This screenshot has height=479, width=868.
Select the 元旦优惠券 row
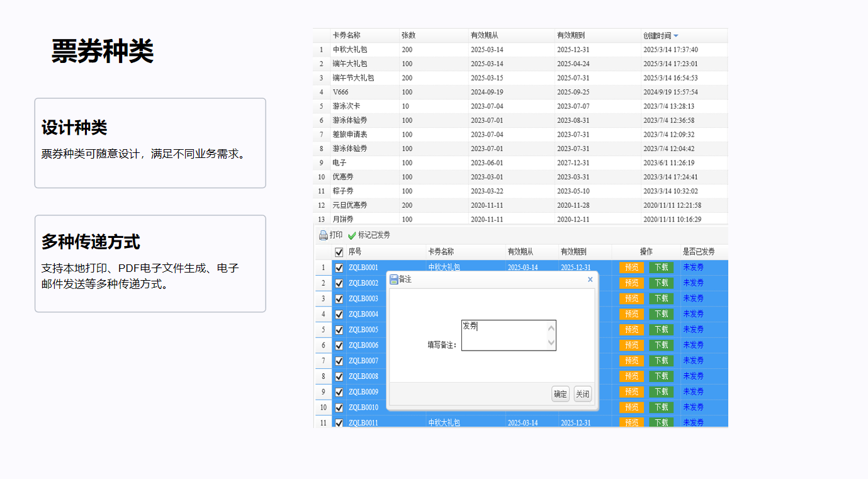(x=521, y=205)
